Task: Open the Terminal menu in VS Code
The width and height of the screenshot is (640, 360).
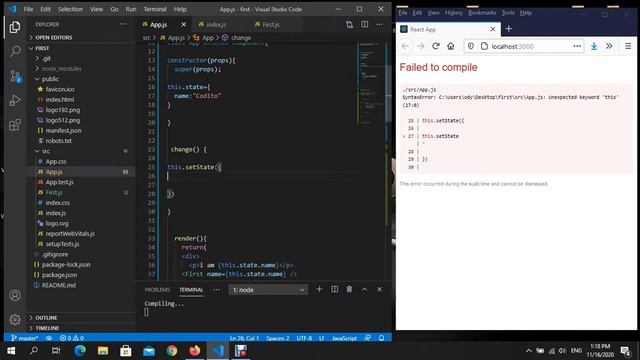Action: (x=155, y=9)
